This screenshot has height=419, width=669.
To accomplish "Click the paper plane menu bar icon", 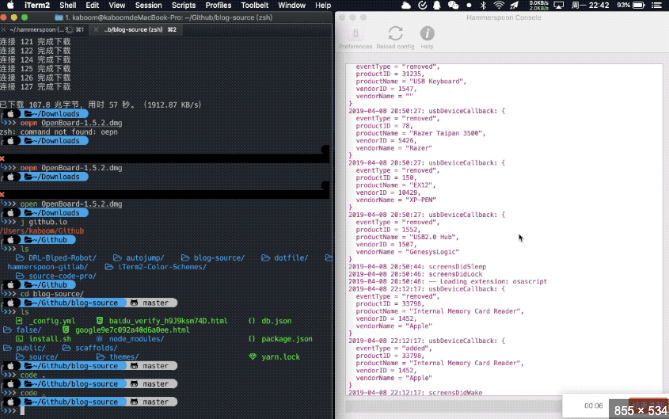I will [514, 5].
